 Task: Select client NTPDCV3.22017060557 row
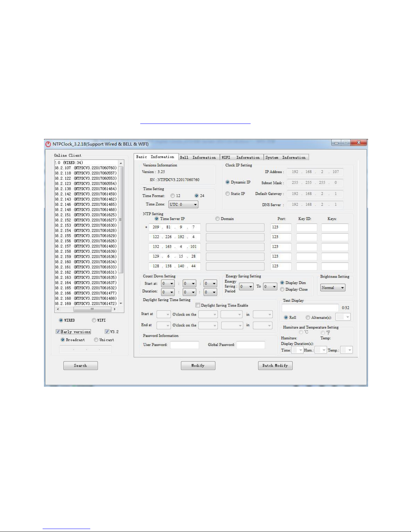86,173
